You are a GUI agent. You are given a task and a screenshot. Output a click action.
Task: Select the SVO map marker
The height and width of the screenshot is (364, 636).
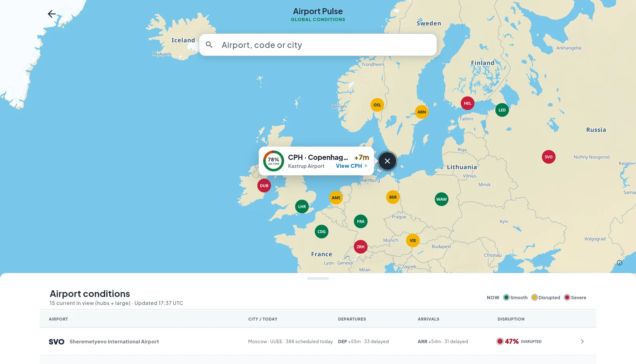click(549, 157)
